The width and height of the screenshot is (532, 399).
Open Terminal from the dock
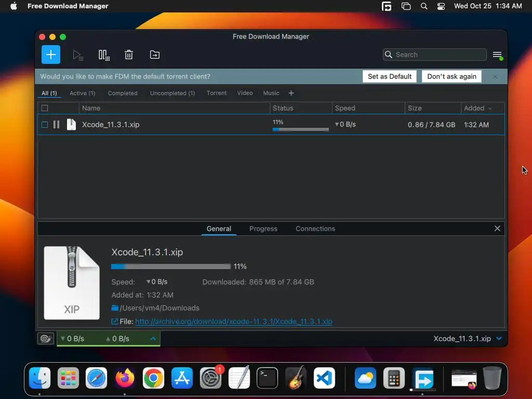[x=268, y=378]
